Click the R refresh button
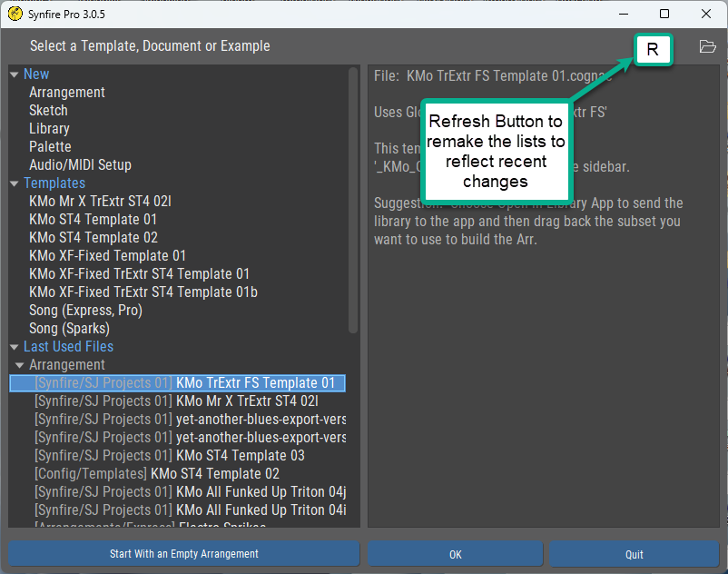The image size is (728, 574). pyautogui.click(x=652, y=49)
